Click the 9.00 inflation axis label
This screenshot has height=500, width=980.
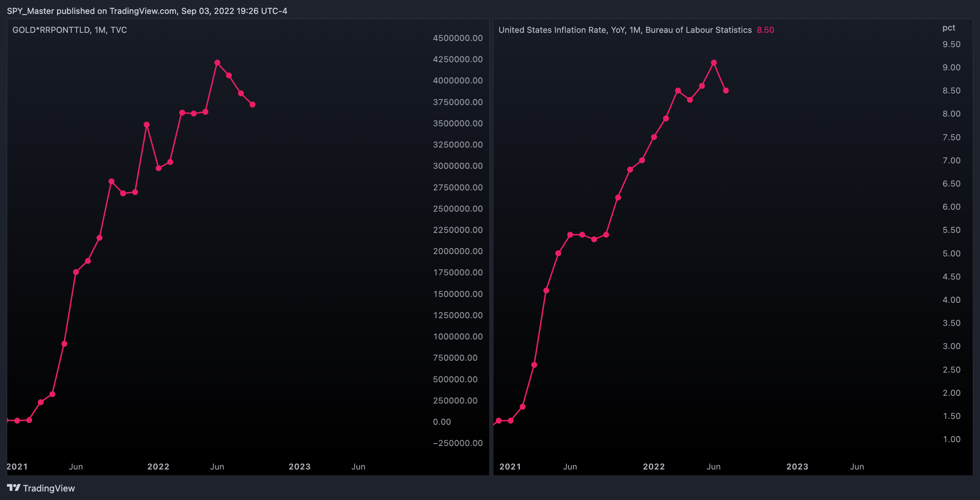coord(951,67)
